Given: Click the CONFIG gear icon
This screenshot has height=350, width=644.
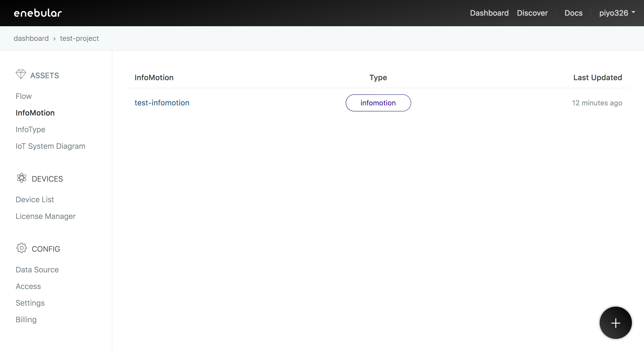Looking at the screenshot, I should point(22,248).
